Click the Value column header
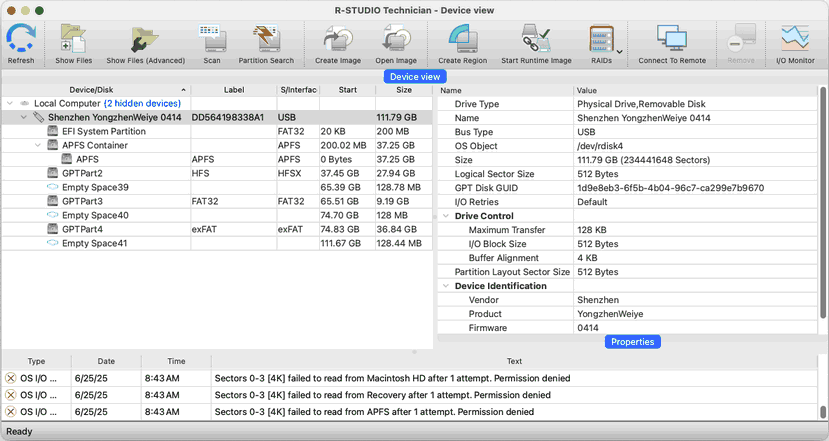829x441 pixels. point(696,90)
